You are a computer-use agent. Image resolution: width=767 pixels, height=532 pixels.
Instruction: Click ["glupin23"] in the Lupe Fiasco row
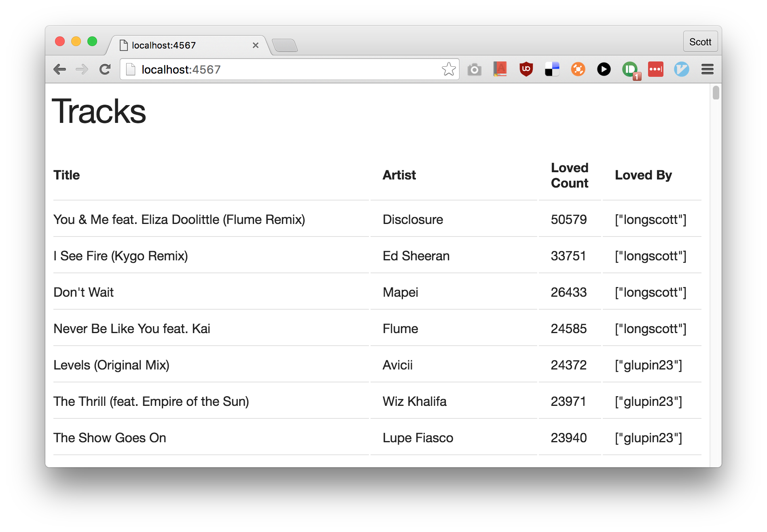pos(648,438)
